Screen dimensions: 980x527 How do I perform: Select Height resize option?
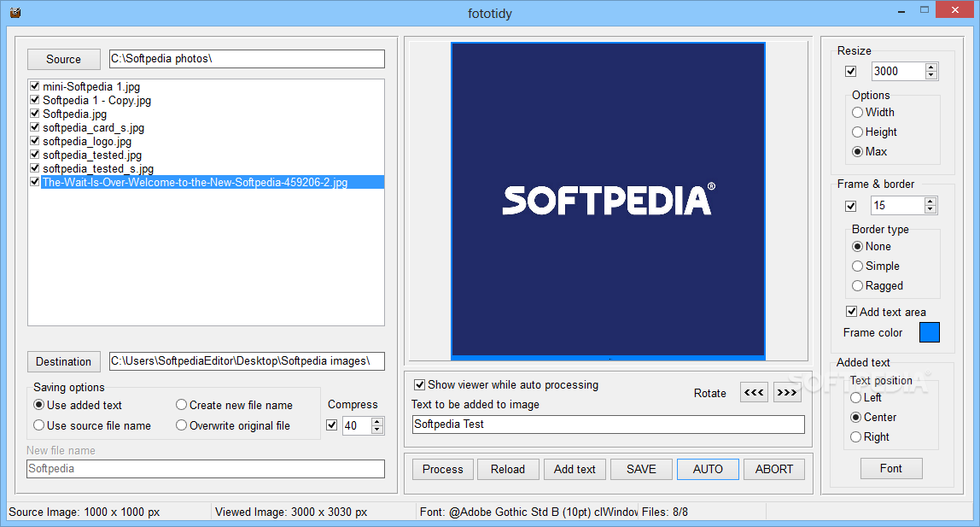click(874, 132)
